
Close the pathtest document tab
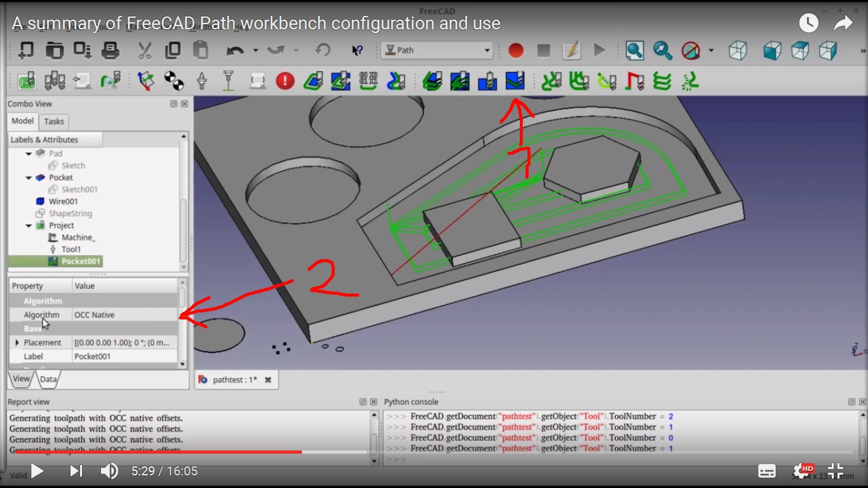268,379
